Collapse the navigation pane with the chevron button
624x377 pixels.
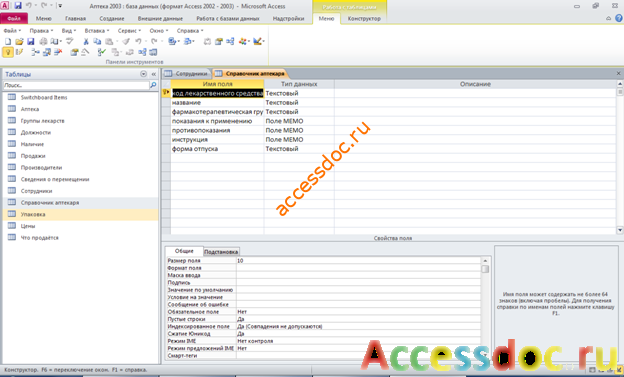tap(154, 74)
